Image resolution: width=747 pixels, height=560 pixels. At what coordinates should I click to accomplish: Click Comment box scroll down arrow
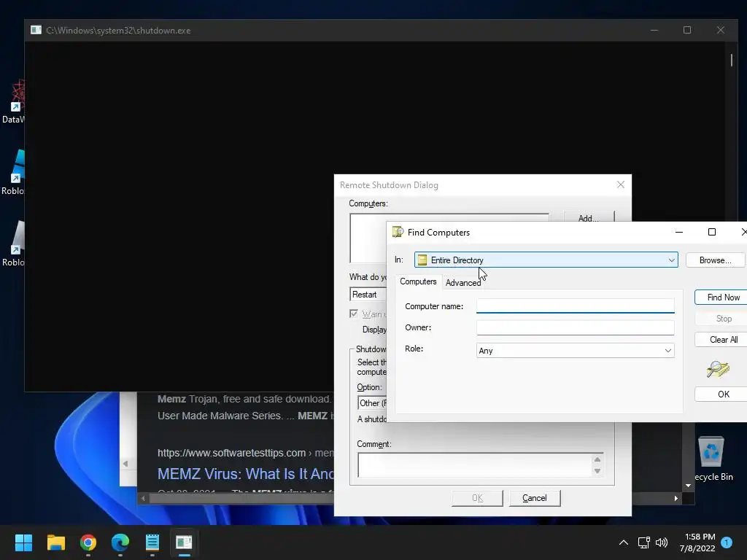(x=597, y=471)
